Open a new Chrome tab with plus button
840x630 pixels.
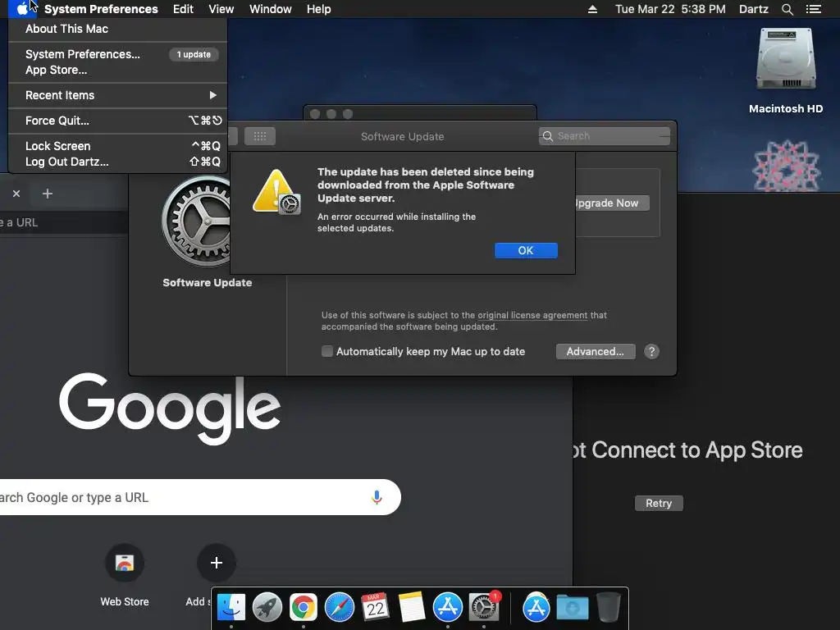(48, 194)
